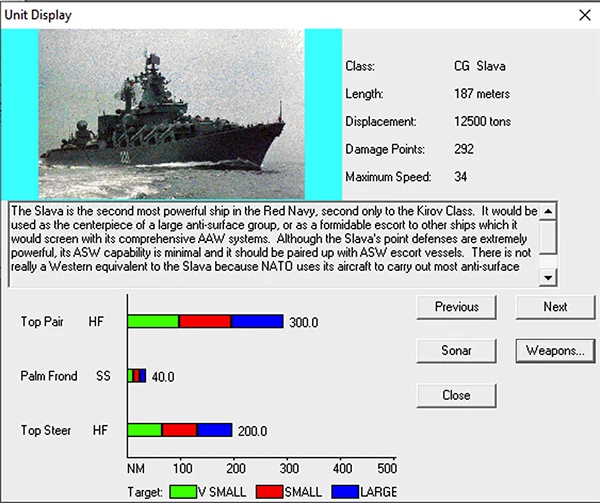Viewport: 600px width, 503px height.
Task: Click the CG Slava class value
Action: pos(479,67)
